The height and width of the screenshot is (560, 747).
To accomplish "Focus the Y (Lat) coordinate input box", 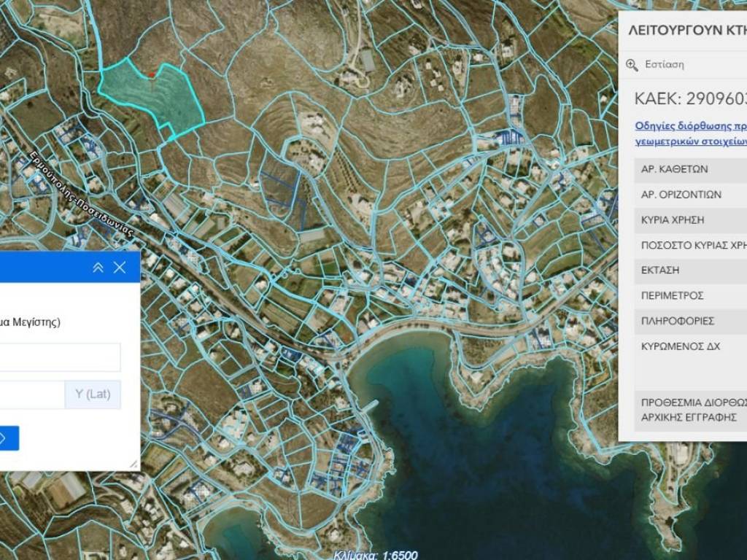I will [x=32, y=394].
